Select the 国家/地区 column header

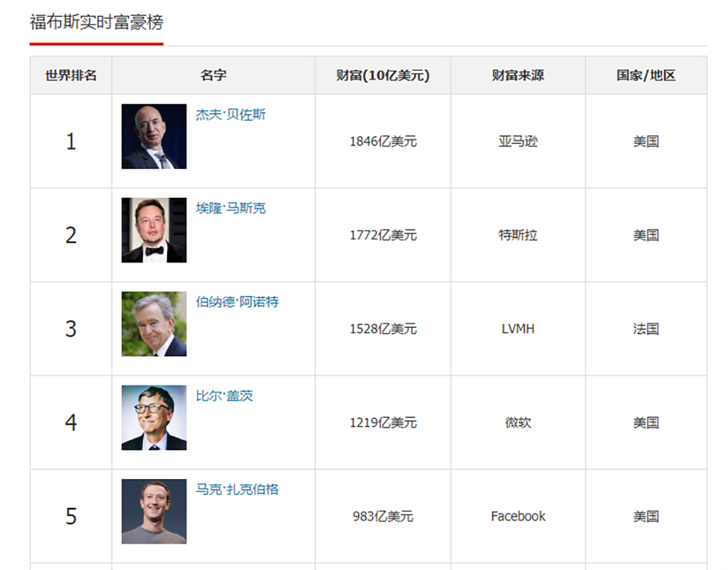(646, 75)
